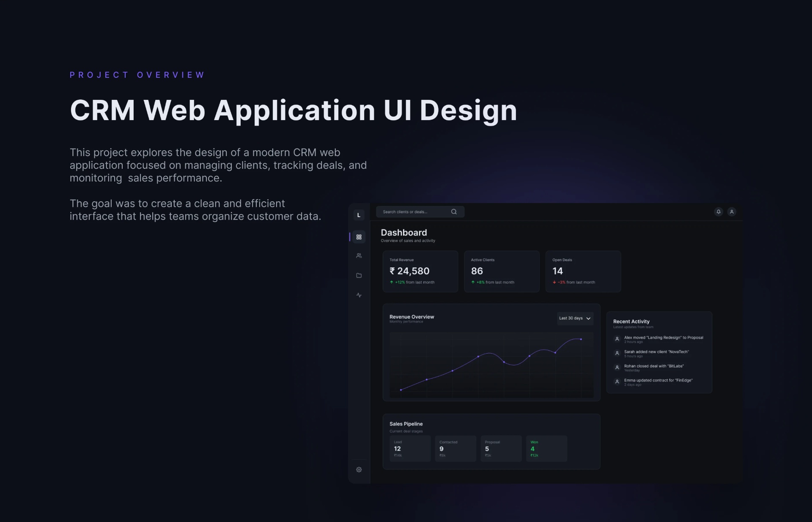Click "2 days ago" timestamp

click(x=633, y=385)
